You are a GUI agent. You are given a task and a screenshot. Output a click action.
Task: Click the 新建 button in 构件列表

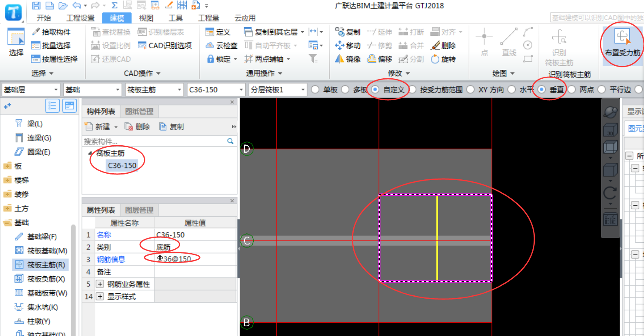97,127
